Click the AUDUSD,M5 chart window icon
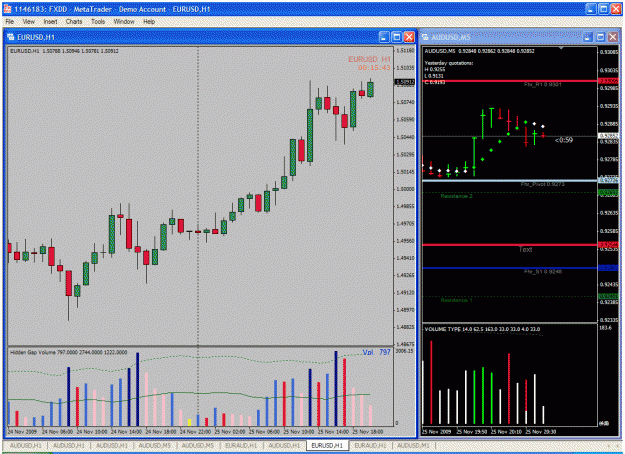 [x=425, y=37]
